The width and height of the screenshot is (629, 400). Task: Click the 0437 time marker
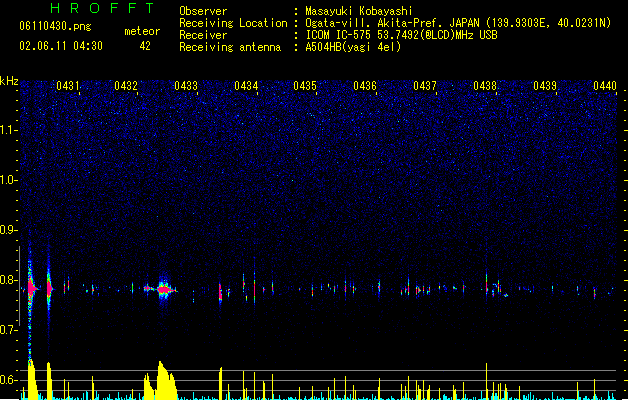tap(425, 85)
